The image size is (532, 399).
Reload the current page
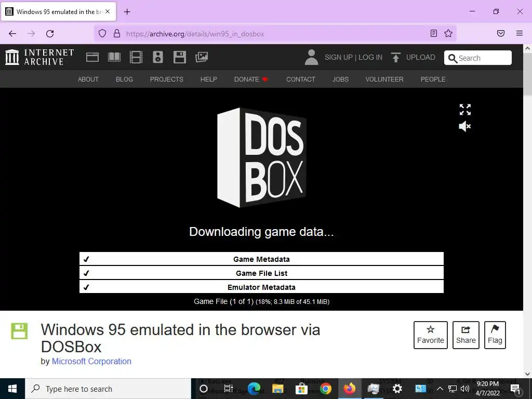(x=50, y=34)
